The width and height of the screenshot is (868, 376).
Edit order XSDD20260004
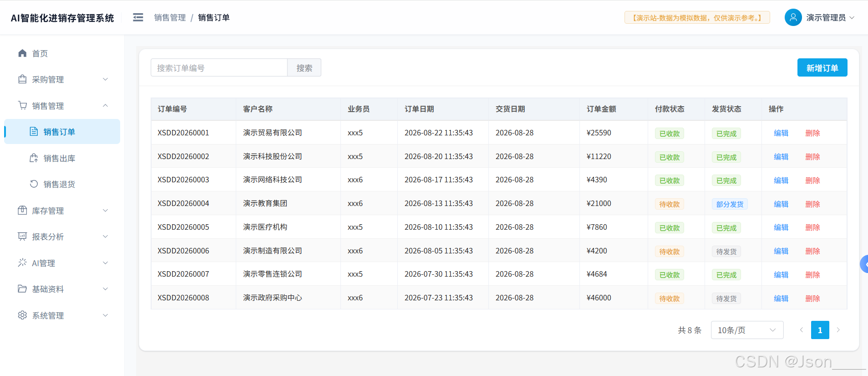pos(781,204)
